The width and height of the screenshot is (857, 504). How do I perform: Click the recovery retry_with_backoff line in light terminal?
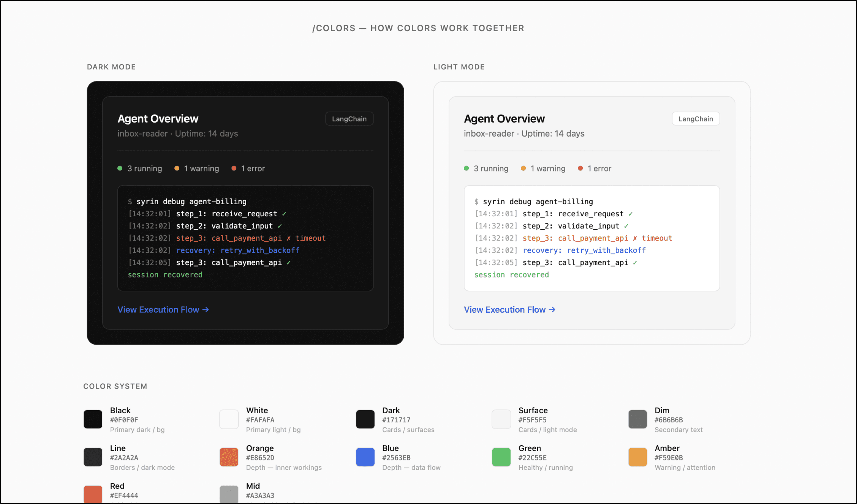(x=560, y=250)
